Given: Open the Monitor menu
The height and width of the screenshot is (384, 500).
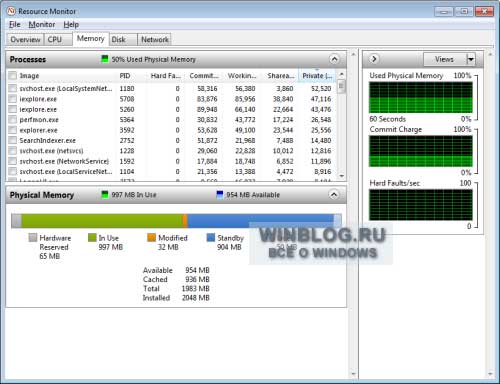Looking at the screenshot, I should click(x=42, y=24).
